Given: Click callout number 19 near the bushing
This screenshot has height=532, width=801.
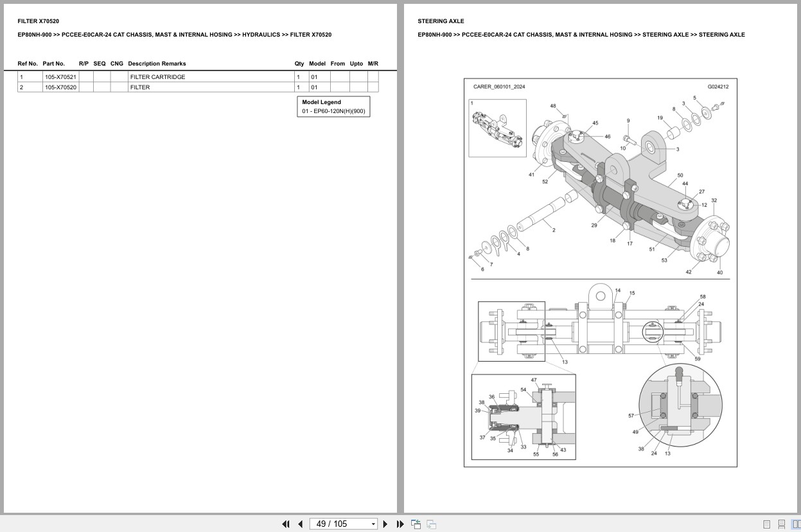Looking at the screenshot, I should 660,118.
